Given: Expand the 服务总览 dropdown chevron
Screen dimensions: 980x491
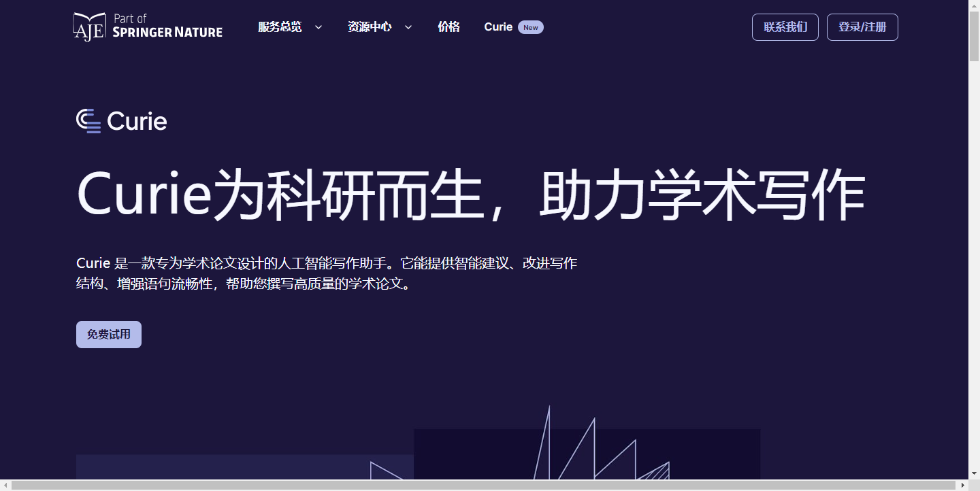Looking at the screenshot, I should 318,27.
